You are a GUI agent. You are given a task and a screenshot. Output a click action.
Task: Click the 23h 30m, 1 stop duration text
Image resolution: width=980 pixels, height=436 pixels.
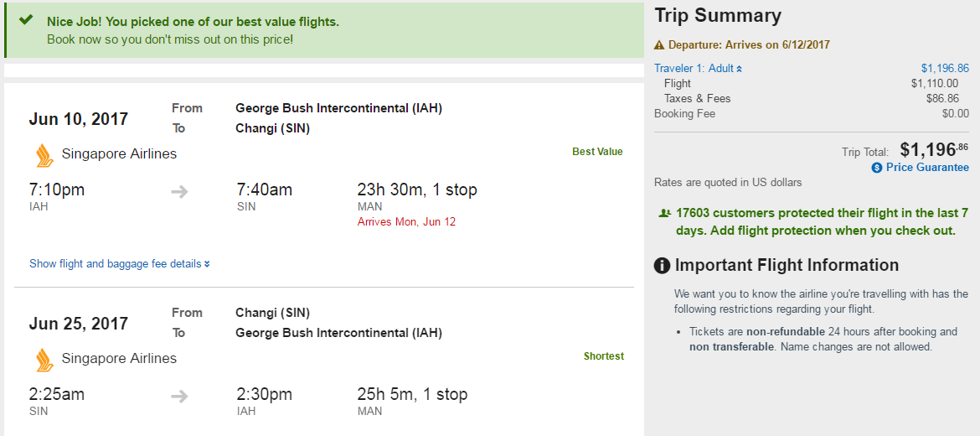pos(417,190)
